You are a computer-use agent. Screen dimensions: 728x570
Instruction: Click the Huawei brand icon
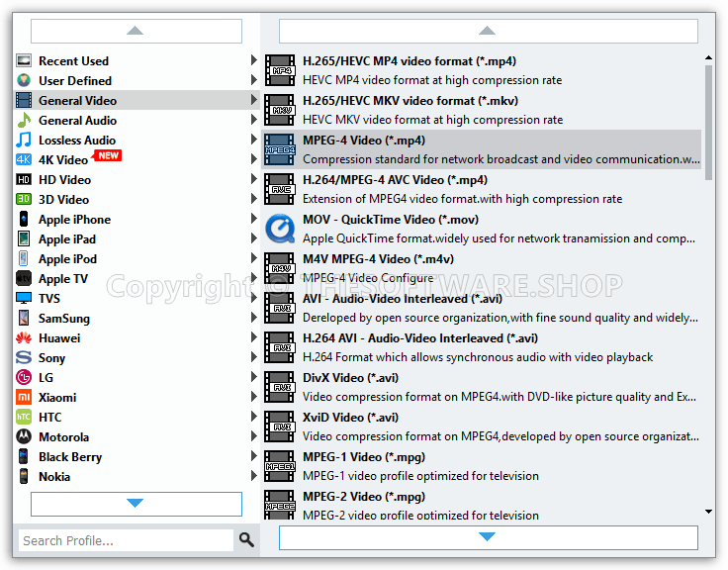click(24, 337)
